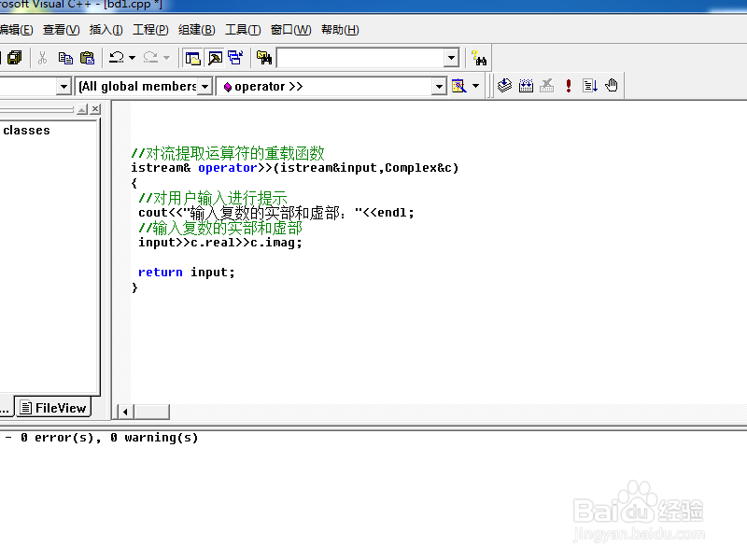Click the WizardBar actions icon
747x560 pixels.
(458, 86)
